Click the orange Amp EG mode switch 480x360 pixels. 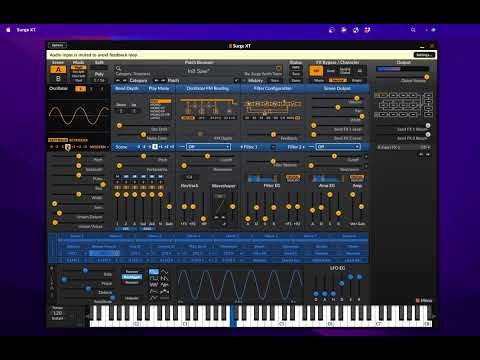point(357,178)
